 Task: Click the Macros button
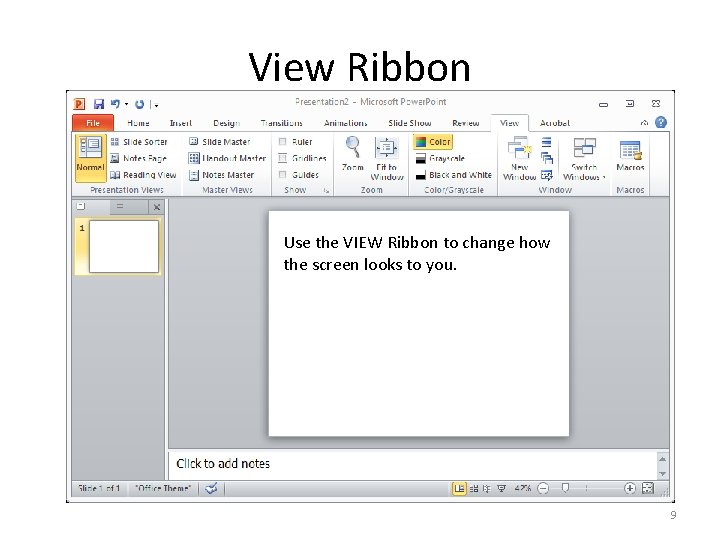coord(630,155)
